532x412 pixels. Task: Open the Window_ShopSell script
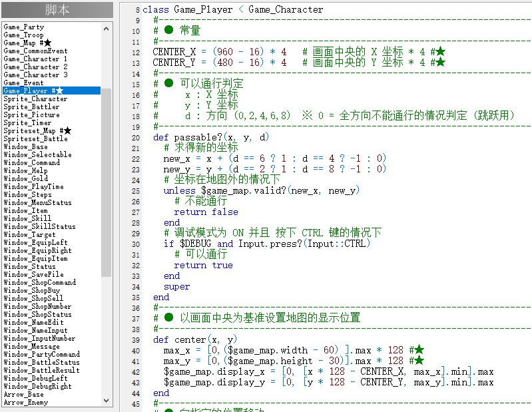[x=33, y=298]
